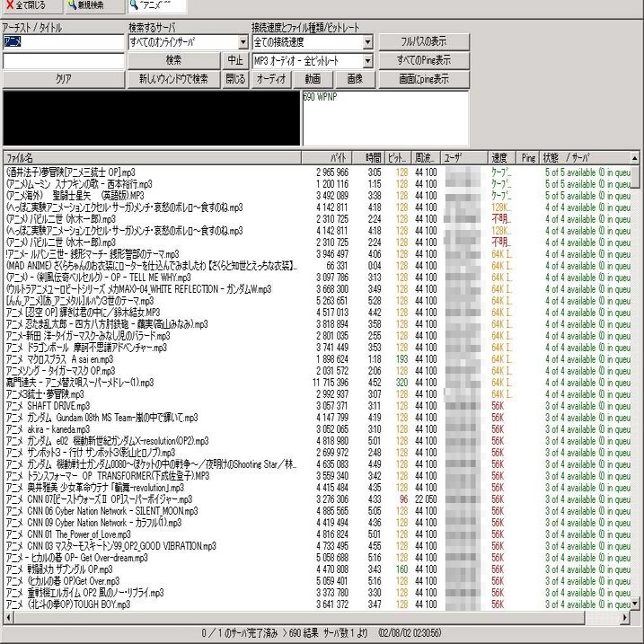Click 新しいウィンドウで検索 button
The height and width of the screenshot is (644, 644).
coord(173,79)
